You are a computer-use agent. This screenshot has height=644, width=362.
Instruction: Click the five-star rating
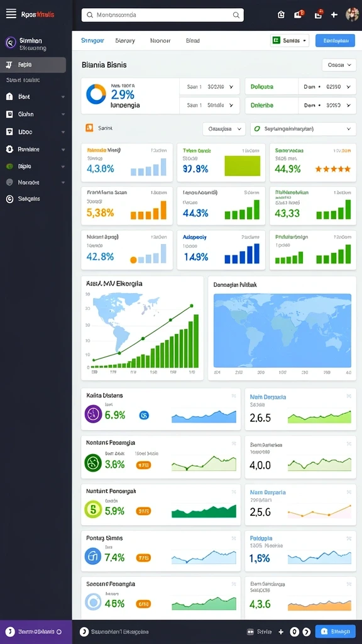(332, 169)
